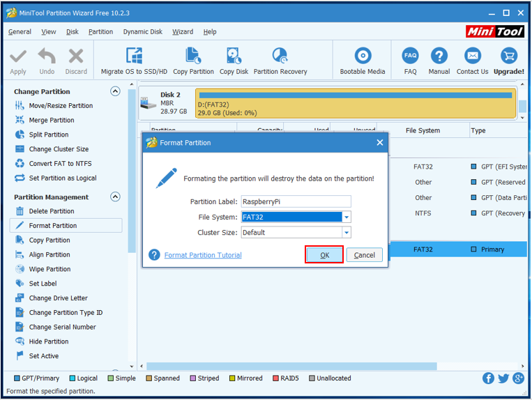
Task: Click Cancel in Format Partition dialog
Action: click(x=365, y=255)
